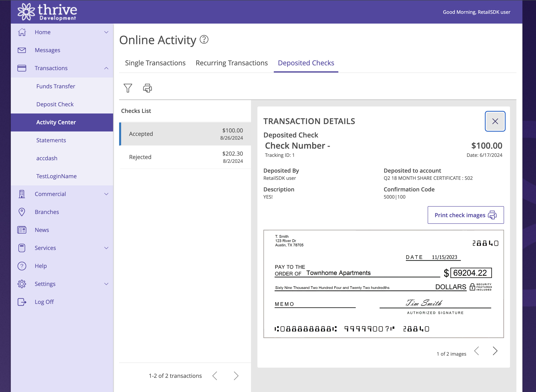Screen dimensions: 536x392
Task: Select the Rejected $202.30 check row
Action: pos(185,157)
